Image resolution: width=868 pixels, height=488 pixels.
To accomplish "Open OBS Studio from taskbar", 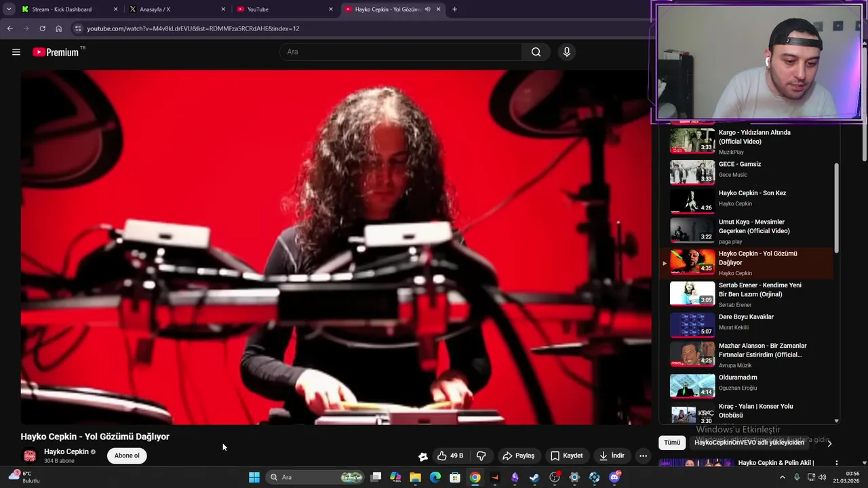I will (x=555, y=477).
